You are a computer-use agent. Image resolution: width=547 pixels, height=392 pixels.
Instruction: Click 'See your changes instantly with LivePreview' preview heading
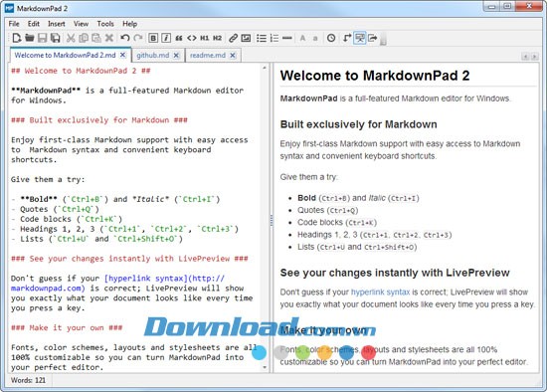[395, 273]
